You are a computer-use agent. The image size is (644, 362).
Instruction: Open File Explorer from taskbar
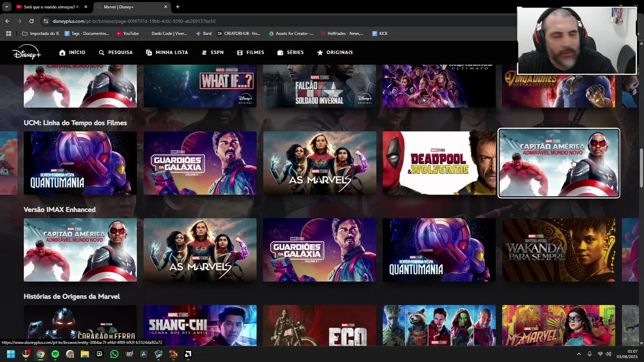point(85,354)
